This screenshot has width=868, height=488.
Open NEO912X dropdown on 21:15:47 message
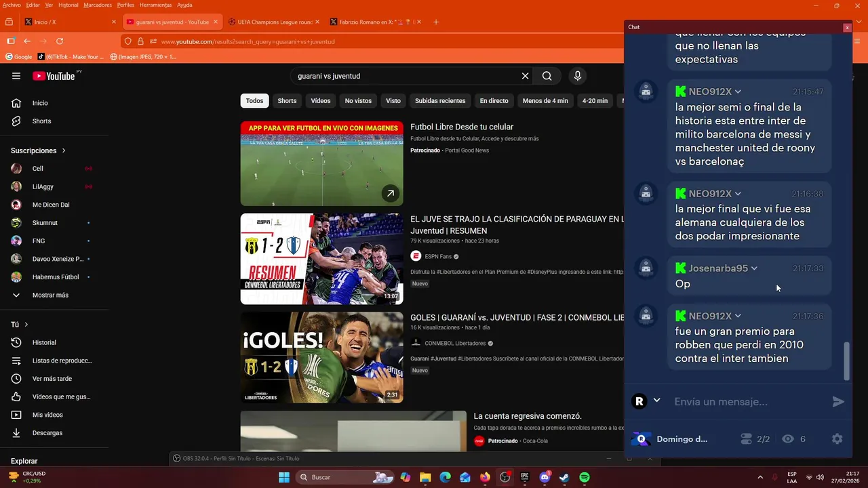tap(738, 91)
